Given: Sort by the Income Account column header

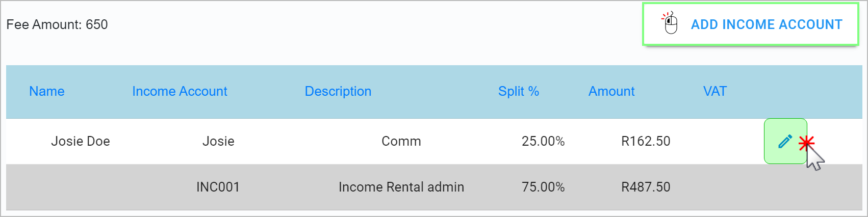Looking at the screenshot, I should tap(180, 91).
